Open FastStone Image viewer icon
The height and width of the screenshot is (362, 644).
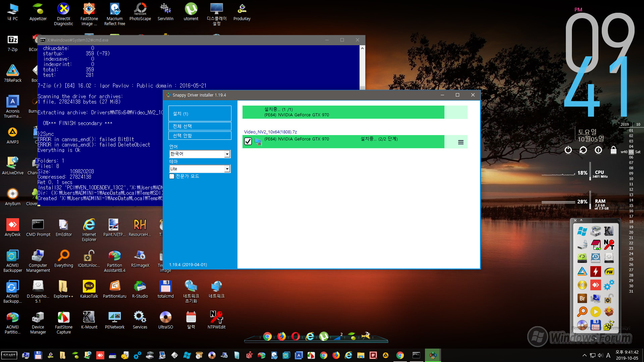pyautogui.click(x=89, y=14)
